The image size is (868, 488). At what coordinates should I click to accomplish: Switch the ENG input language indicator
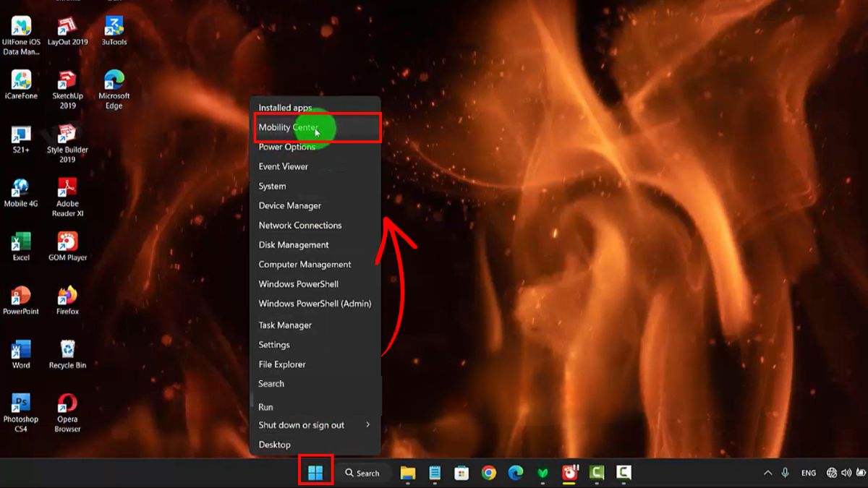[x=809, y=473]
